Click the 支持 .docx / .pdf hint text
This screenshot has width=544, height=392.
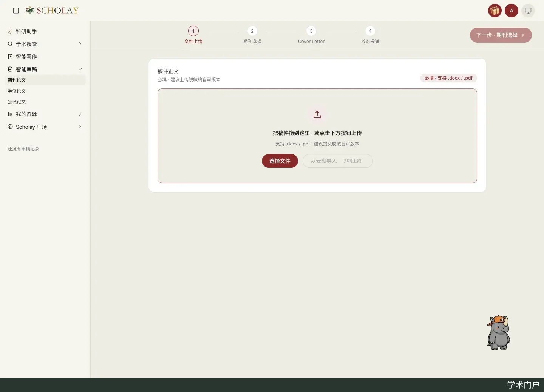317,144
